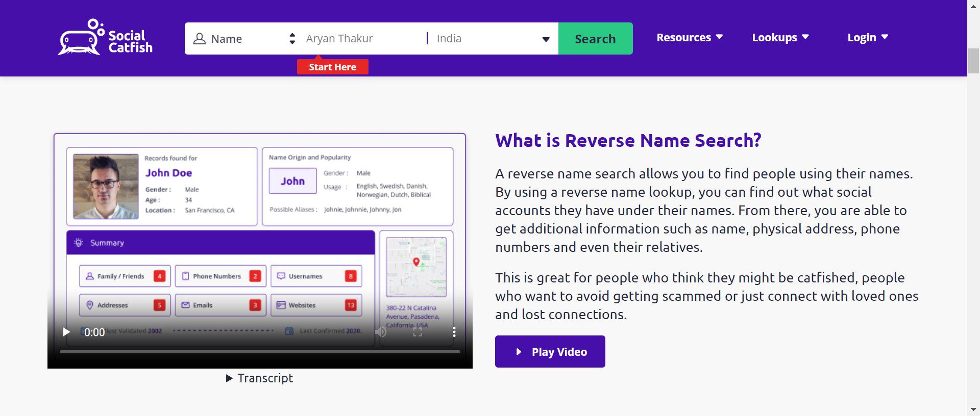Expand the Transcript disclosure triangle
The height and width of the screenshot is (416, 980).
[x=230, y=378]
